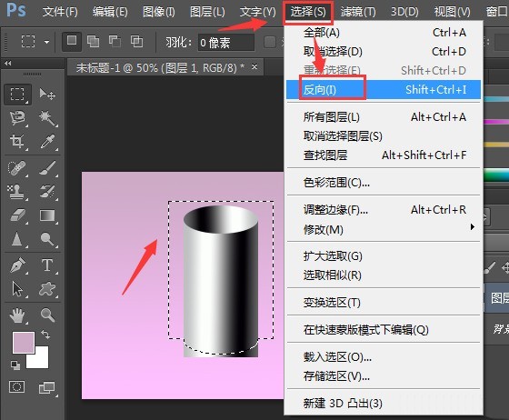Viewport: 509px width, 420px height.
Task: Enable the anti-alias checkbox in options bar
Action: (x=270, y=42)
